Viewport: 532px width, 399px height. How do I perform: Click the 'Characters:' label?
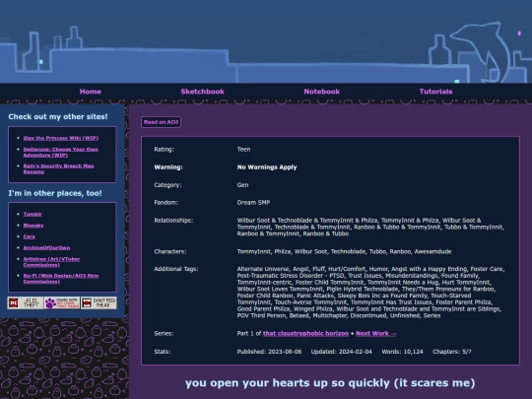click(x=170, y=252)
